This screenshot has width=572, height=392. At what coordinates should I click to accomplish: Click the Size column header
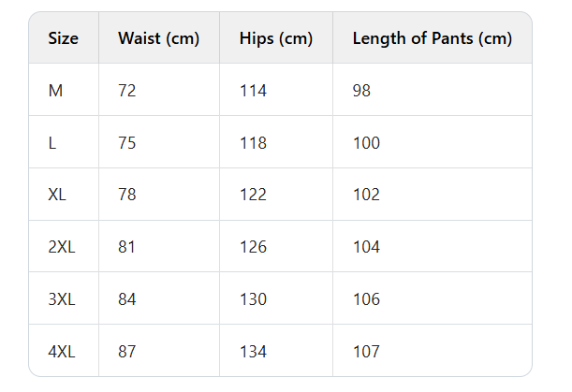click(63, 38)
